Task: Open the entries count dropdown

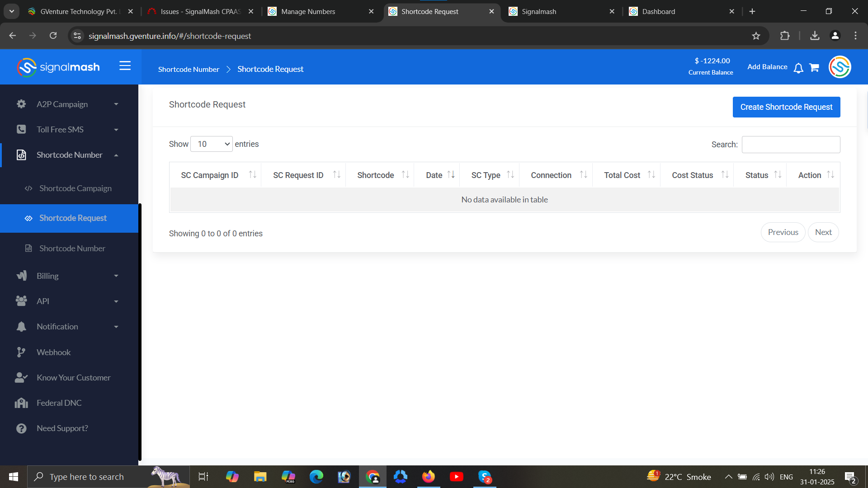Action: pyautogui.click(x=212, y=144)
